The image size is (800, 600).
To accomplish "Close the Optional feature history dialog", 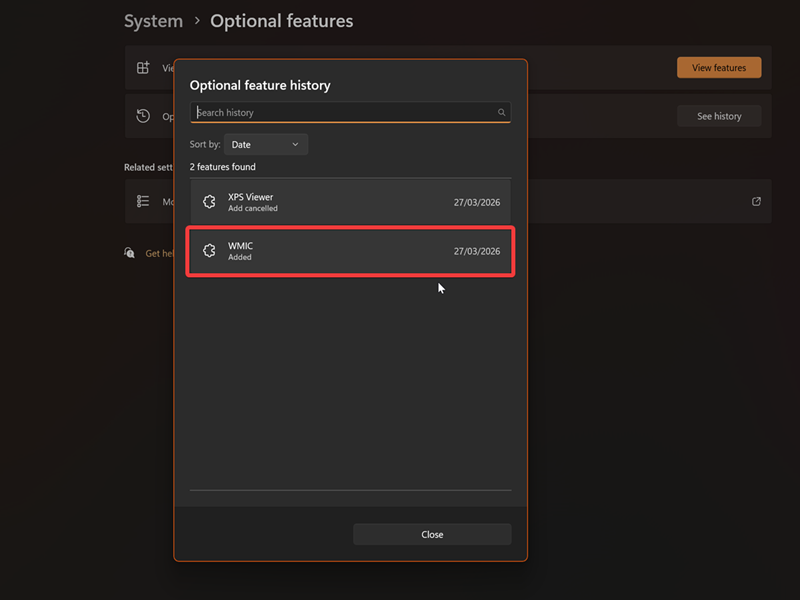I will click(x=432, y=534).
